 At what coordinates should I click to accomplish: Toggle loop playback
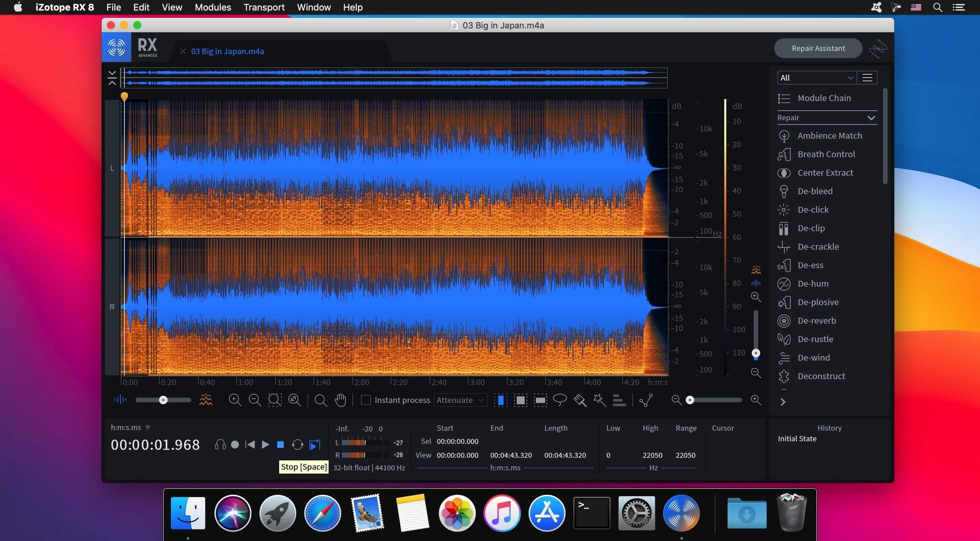tap(297, 444)
